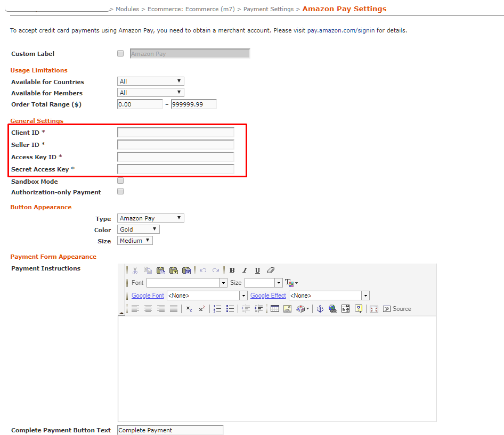
Task: Click Paste as plain text icon
Action: [x=174, y=270]
